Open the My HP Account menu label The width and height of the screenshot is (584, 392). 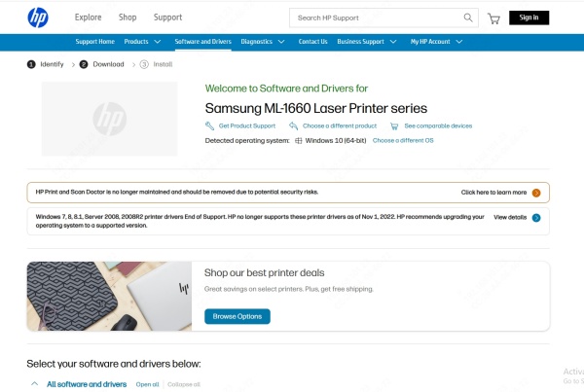pos(430,41)
